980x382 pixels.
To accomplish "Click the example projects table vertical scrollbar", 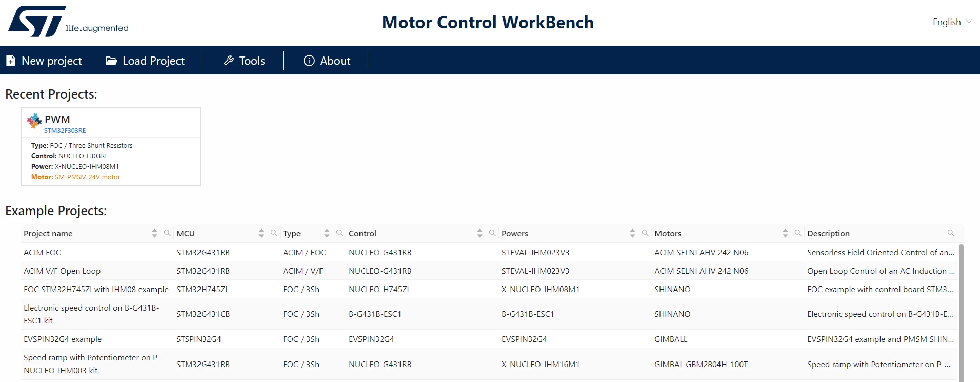I will pyautogui.click(x=961, y=312).
